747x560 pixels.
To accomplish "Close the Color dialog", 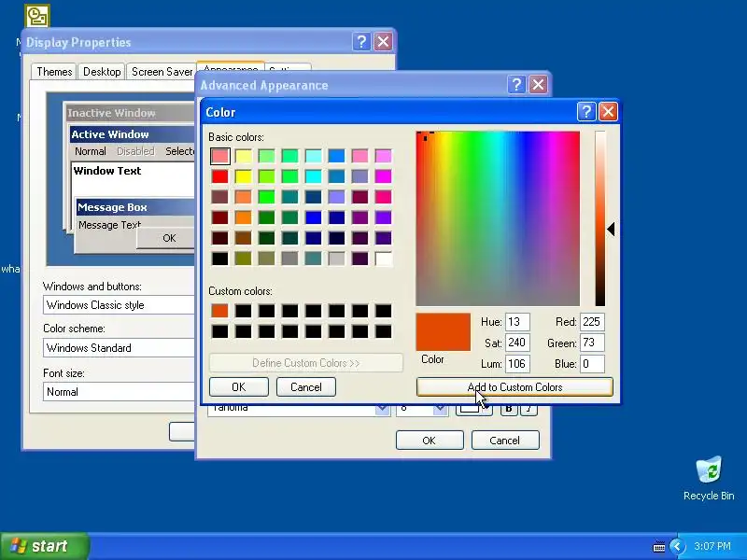I will coord(609,112).
